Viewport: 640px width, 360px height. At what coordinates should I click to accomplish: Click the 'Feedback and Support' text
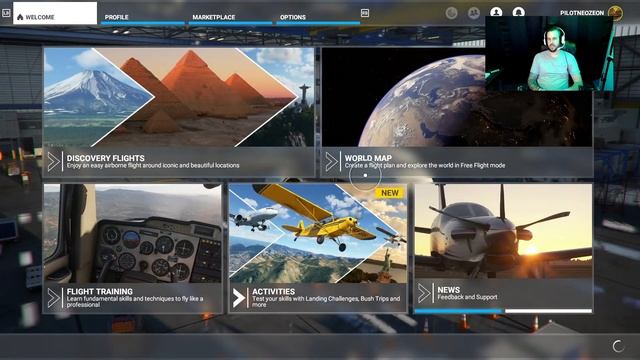(x=467, y=297)
